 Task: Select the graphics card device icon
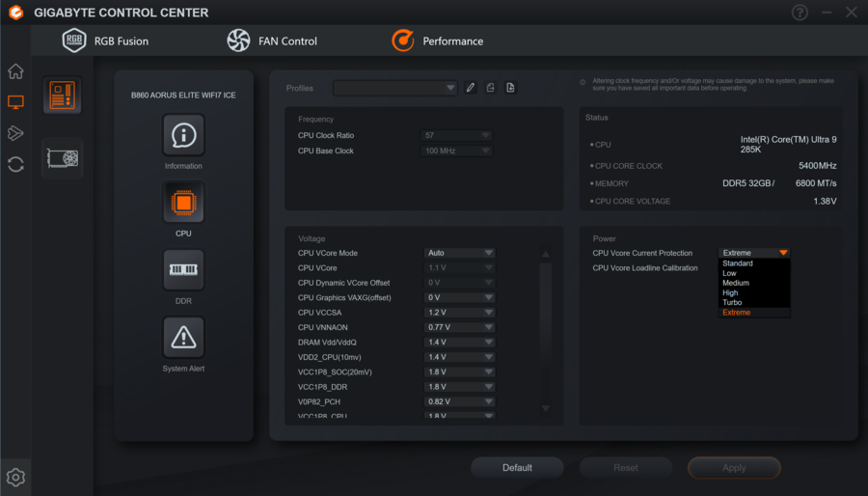coord(62,158)
